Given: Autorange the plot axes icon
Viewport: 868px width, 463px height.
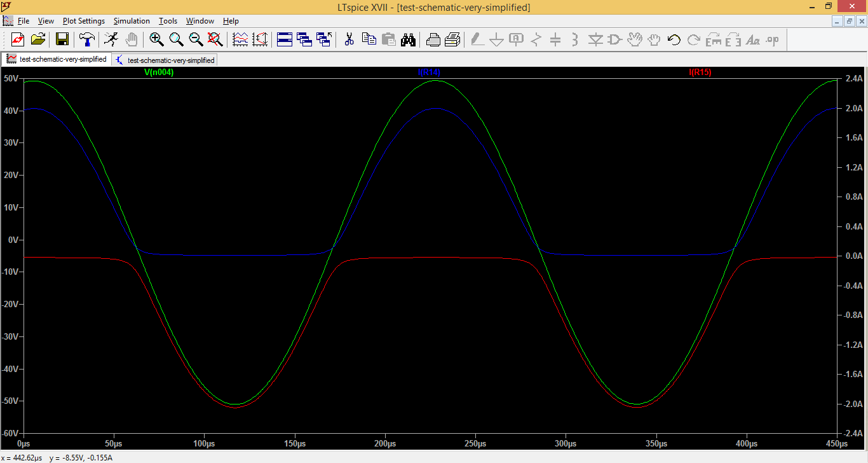Looking at the screenshot, I should tap(260, 39).
